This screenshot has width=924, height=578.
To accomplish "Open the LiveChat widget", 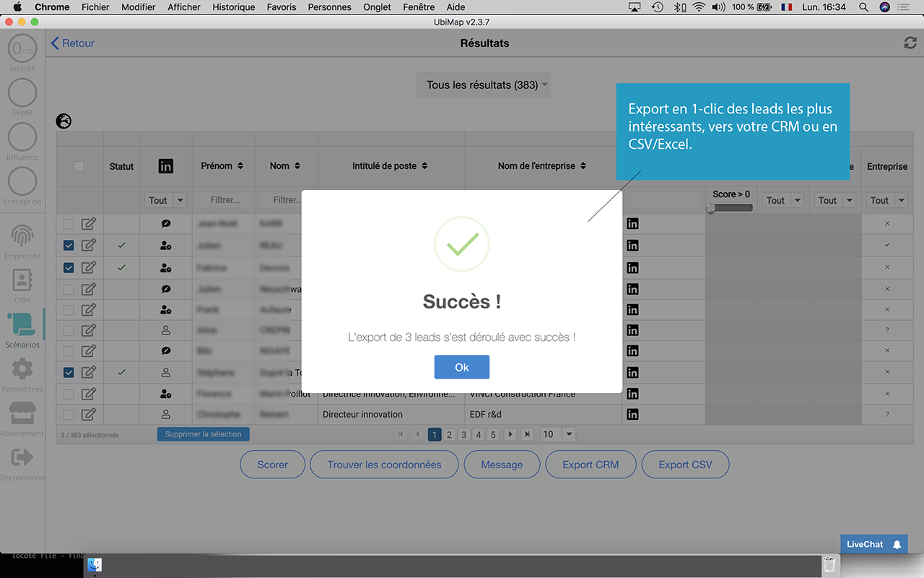I will pos(873,544).
